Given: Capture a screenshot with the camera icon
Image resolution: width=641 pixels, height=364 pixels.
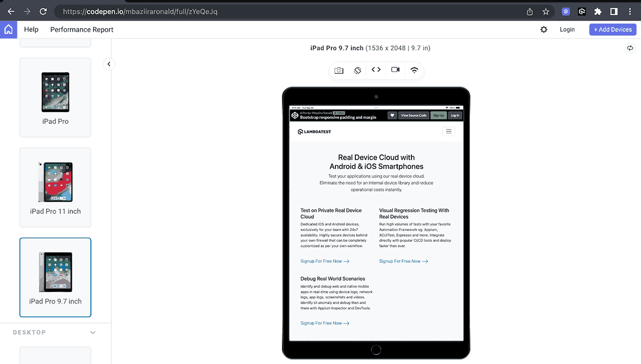Looking at the screenshot, I should 339,70.
